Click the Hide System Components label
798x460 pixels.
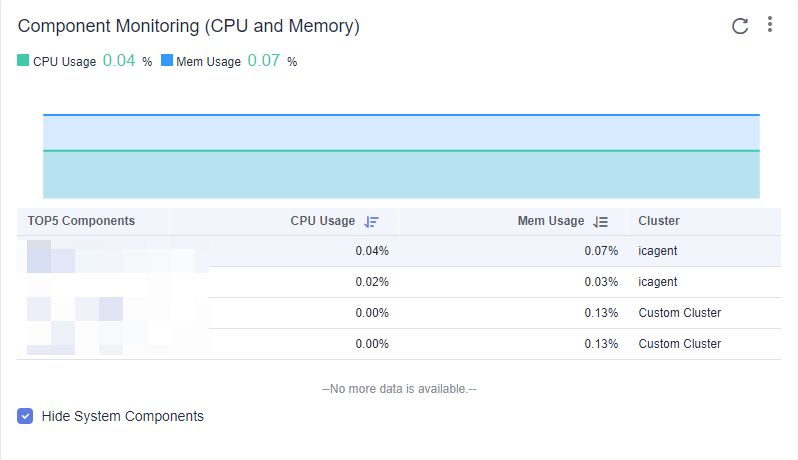pos(123,416)
